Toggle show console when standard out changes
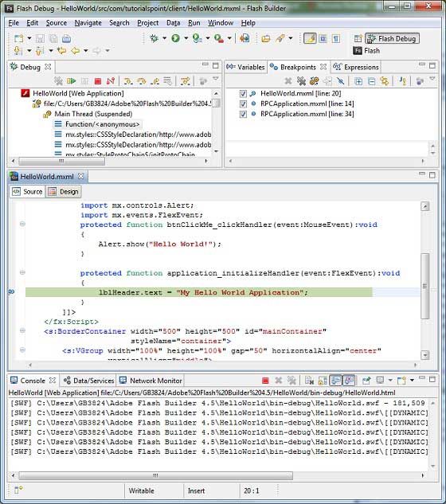The image size is (446, 504). (x=335, y=381)
